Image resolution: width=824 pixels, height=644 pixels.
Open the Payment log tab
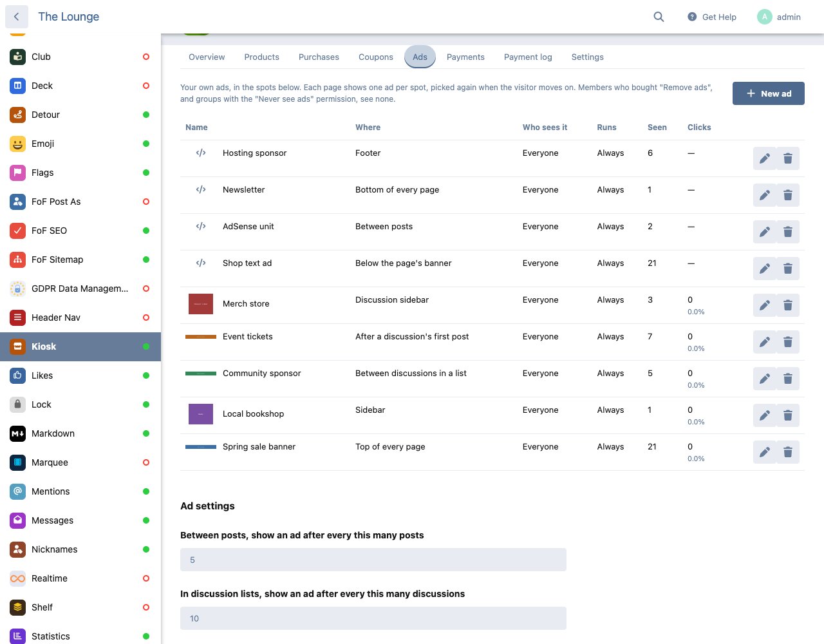(528, 57)
